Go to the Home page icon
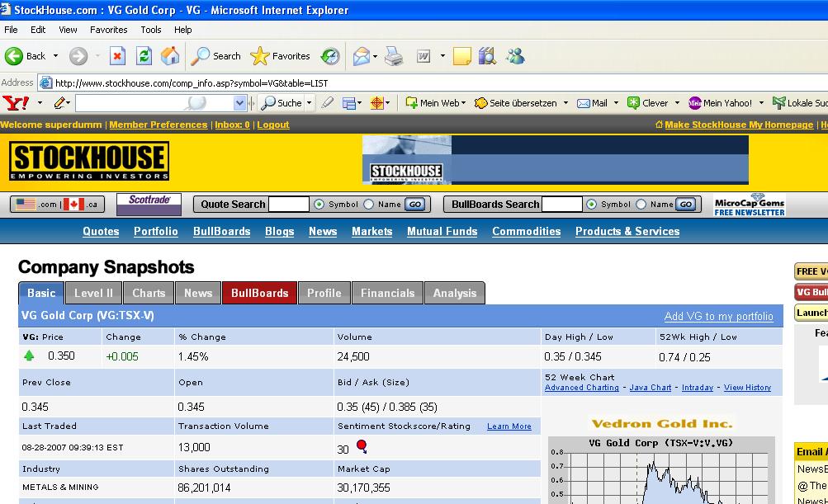This screenshot has width=828, height=504. point(170,56)
